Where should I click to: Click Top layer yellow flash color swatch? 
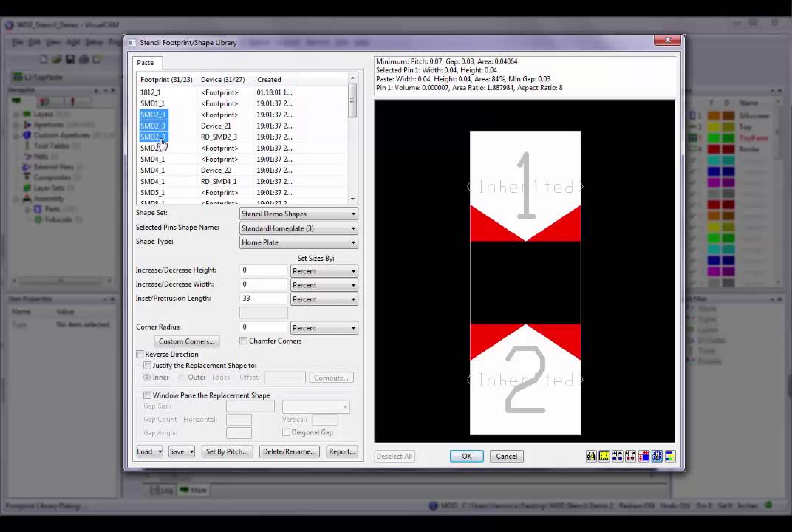[713, 127]
